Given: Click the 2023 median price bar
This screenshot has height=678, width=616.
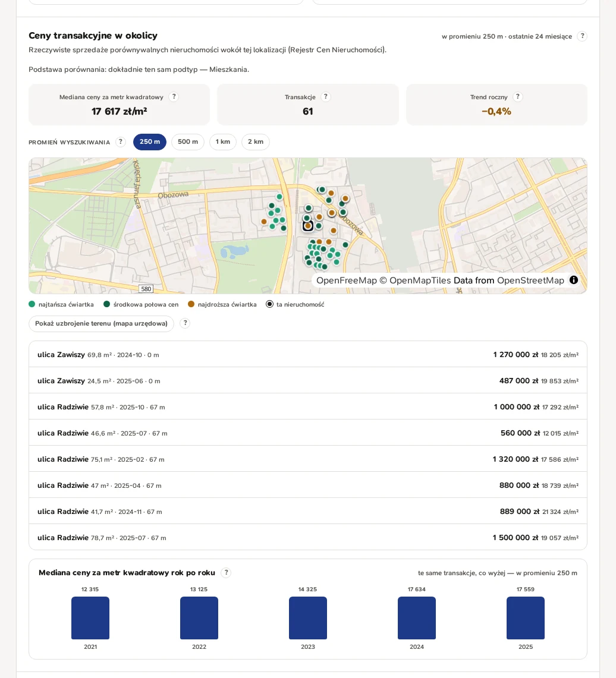Looking at the screenshot, I should [x=308, y=618].
